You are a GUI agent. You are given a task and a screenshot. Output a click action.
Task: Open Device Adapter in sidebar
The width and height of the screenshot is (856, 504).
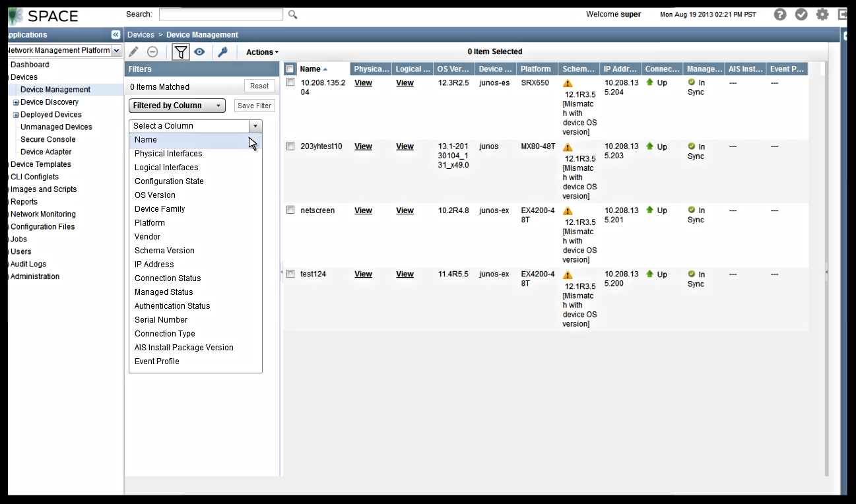[x=46, y=152]
